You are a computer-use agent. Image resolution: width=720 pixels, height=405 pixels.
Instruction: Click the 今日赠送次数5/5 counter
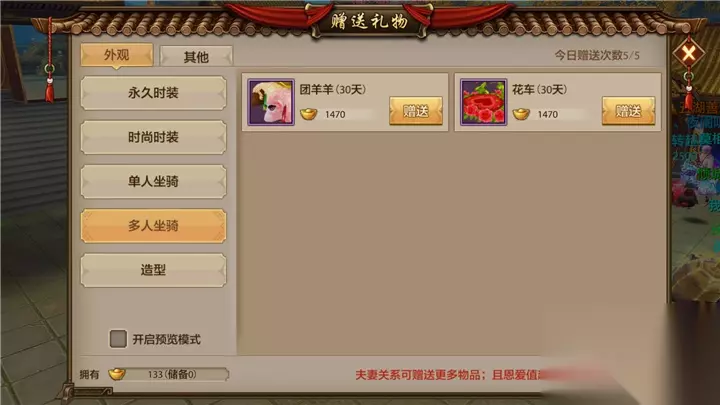tap(597, 56)
